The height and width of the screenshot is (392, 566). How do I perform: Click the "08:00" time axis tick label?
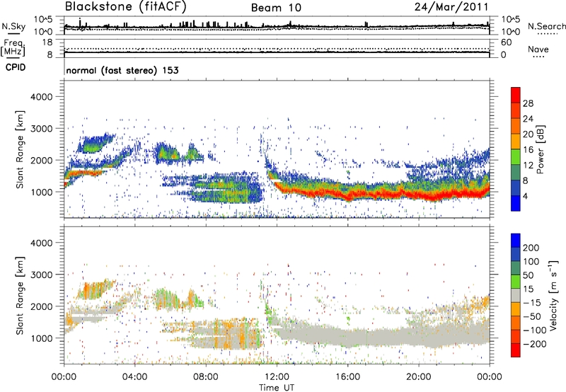click(x=206, y=377)
